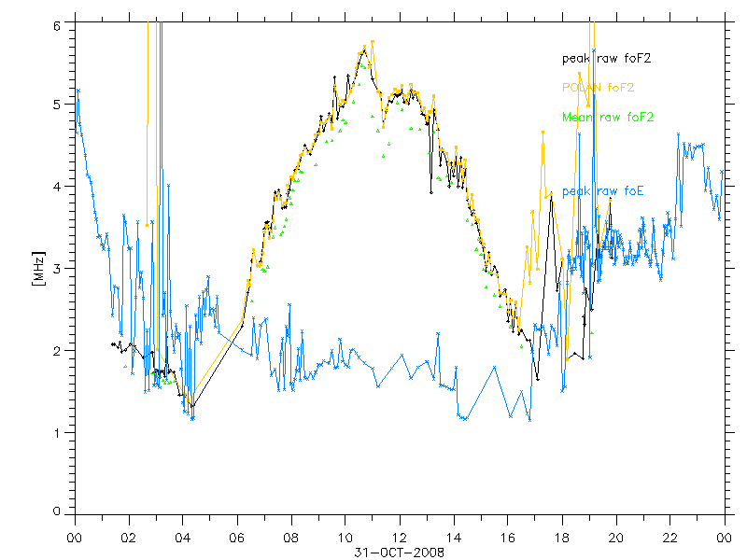Click the x-axis tick label 14

[x=454, y=539]
